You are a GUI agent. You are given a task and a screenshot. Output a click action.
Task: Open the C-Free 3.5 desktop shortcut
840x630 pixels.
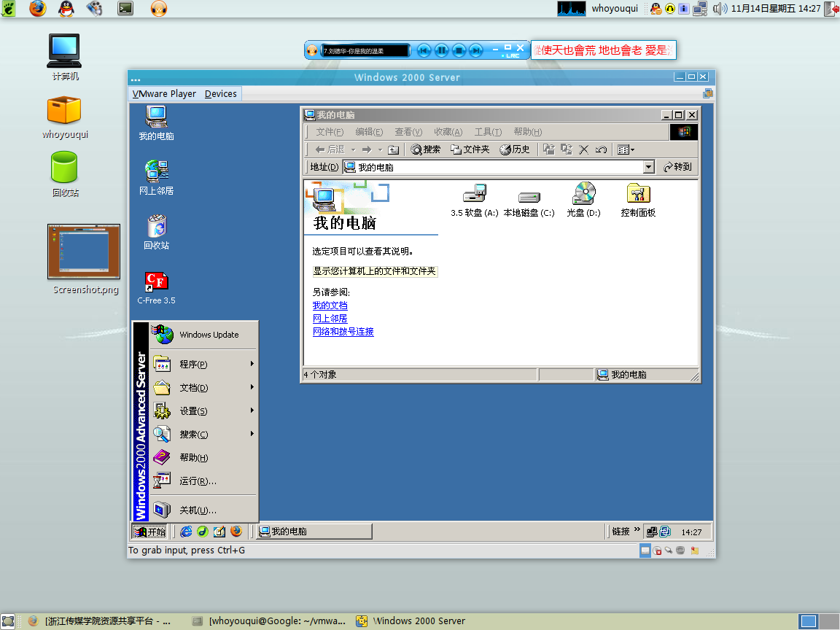click(157, 288)
